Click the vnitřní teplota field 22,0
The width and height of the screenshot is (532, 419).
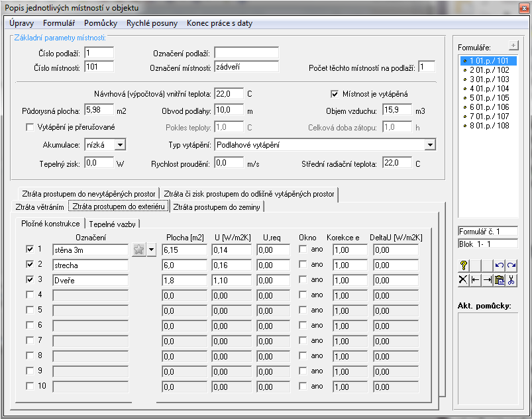(x=229, y=94)
